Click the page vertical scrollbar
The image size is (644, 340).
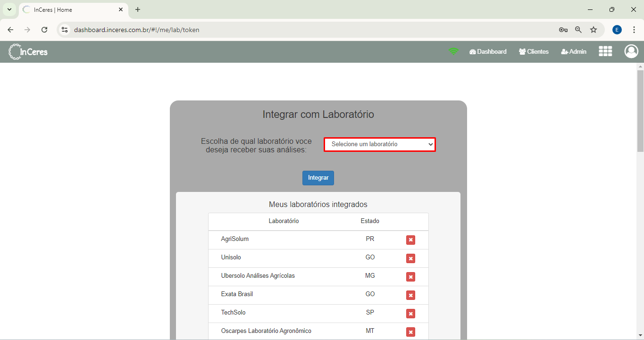point(640,111)
